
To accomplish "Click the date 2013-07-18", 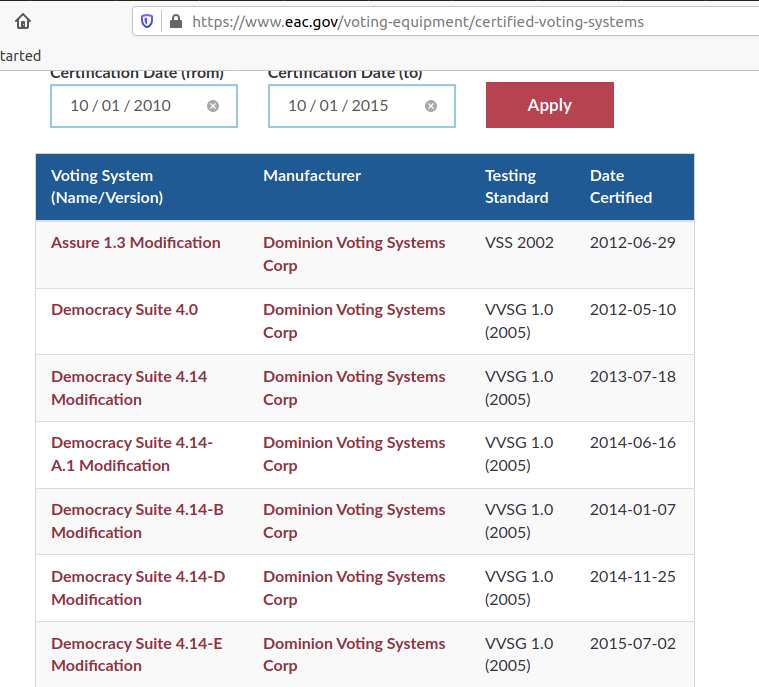I will (632, 377).
